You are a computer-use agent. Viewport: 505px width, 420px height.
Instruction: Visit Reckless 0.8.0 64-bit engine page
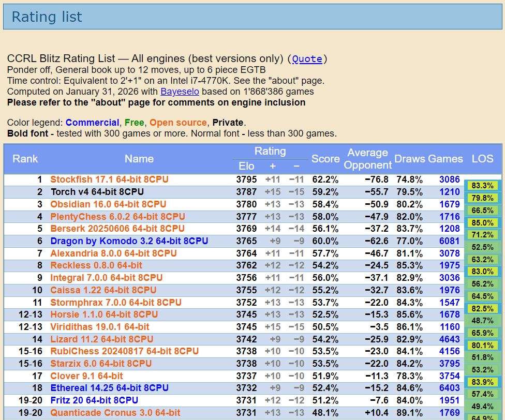tap(96, 265)
